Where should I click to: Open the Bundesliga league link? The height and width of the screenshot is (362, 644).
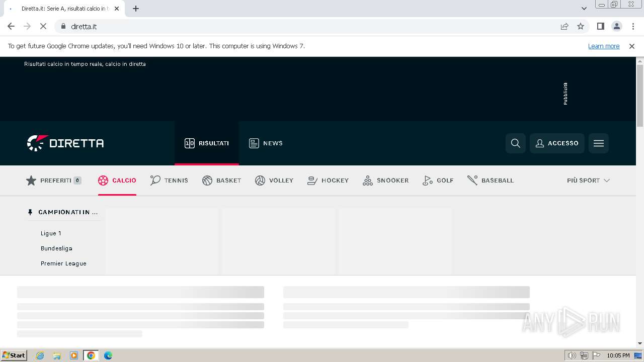coord(56,248)
